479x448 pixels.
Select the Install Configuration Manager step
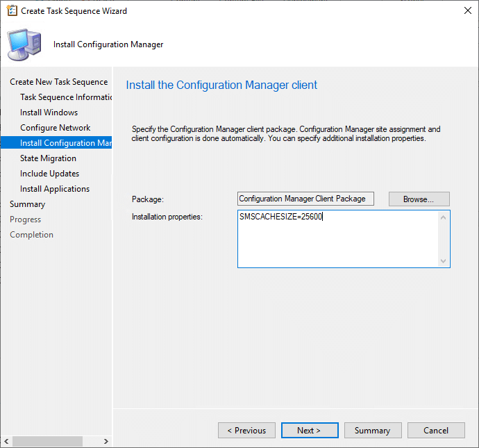56,142
